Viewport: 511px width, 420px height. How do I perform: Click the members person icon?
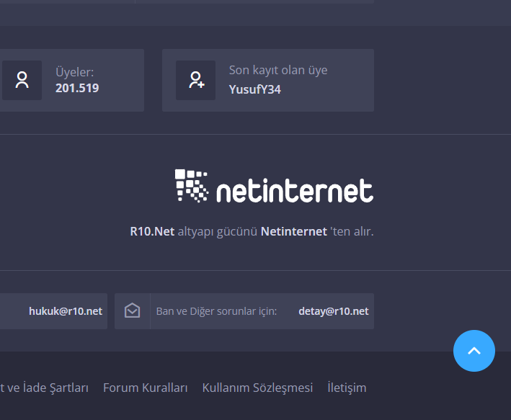click(x=22, y=80)
